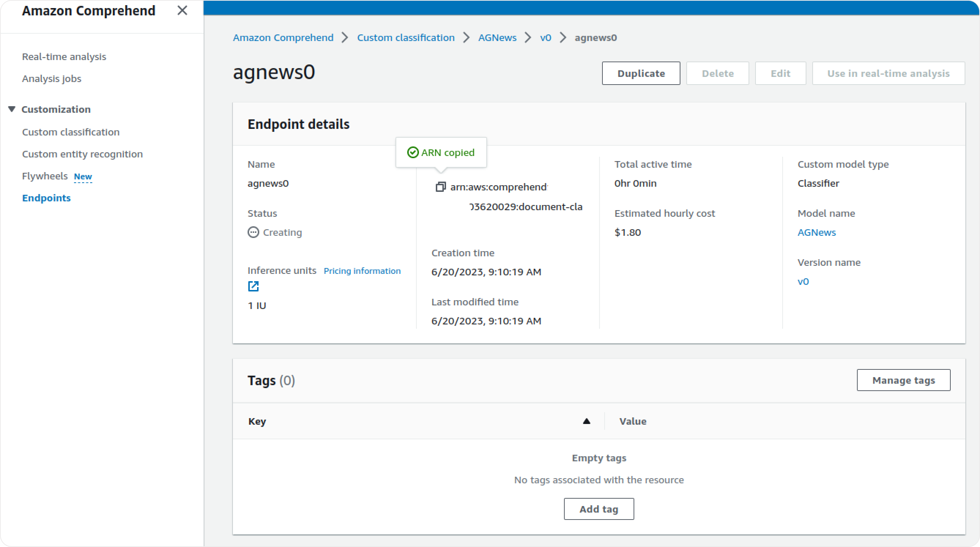
Task: Open the Inference units external link icon
Action: tap(253, 286)
